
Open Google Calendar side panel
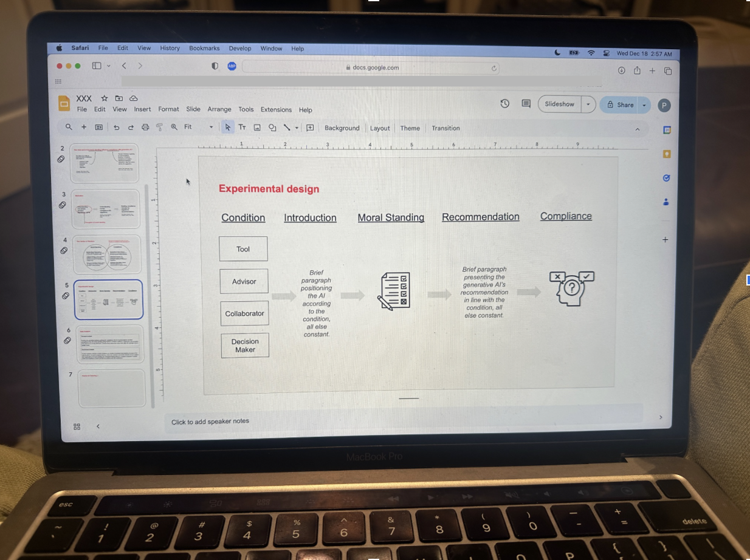pos(667,129)
